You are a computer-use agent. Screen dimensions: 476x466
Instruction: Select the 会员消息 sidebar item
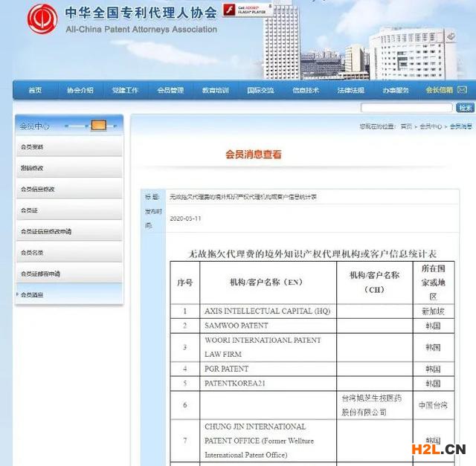point(33,295)
